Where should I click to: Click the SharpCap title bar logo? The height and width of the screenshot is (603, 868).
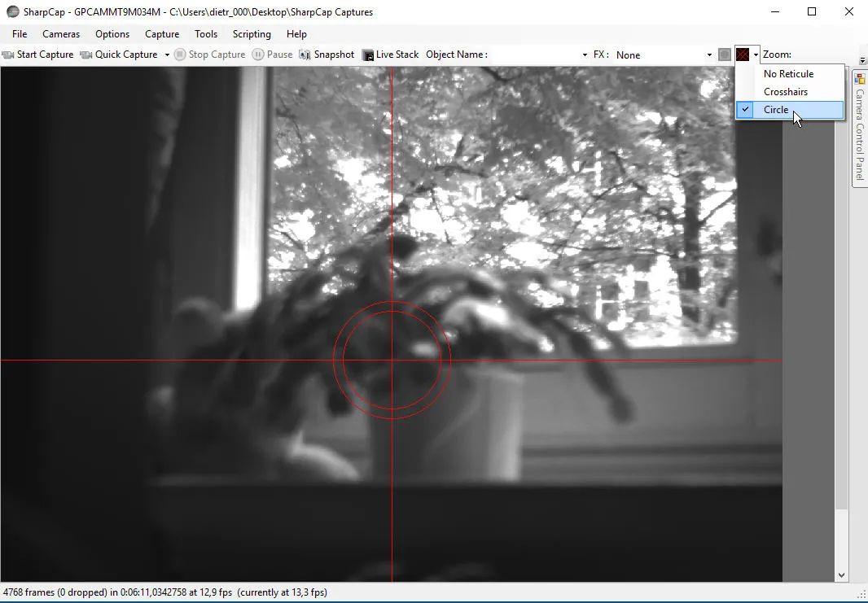click(13, 12)
